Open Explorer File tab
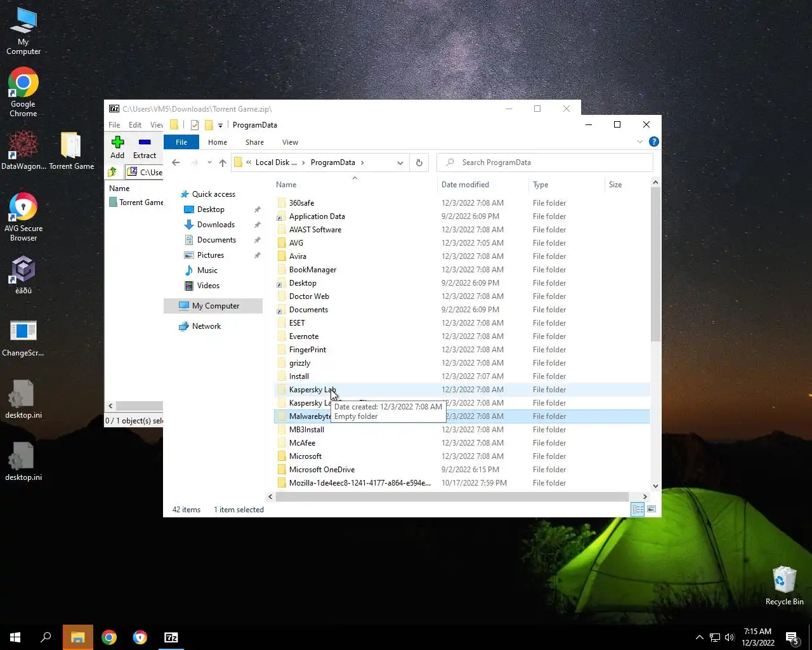Viewport: 812px width, 650px height. pos(181,142)
